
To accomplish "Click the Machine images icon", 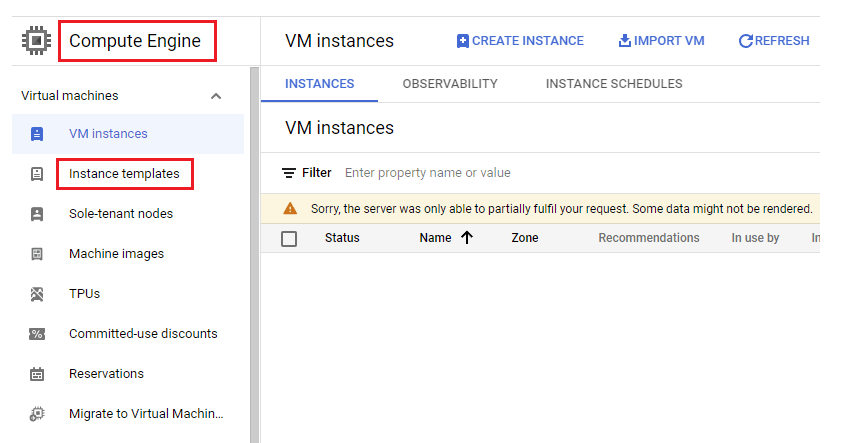I will (37, 254).
